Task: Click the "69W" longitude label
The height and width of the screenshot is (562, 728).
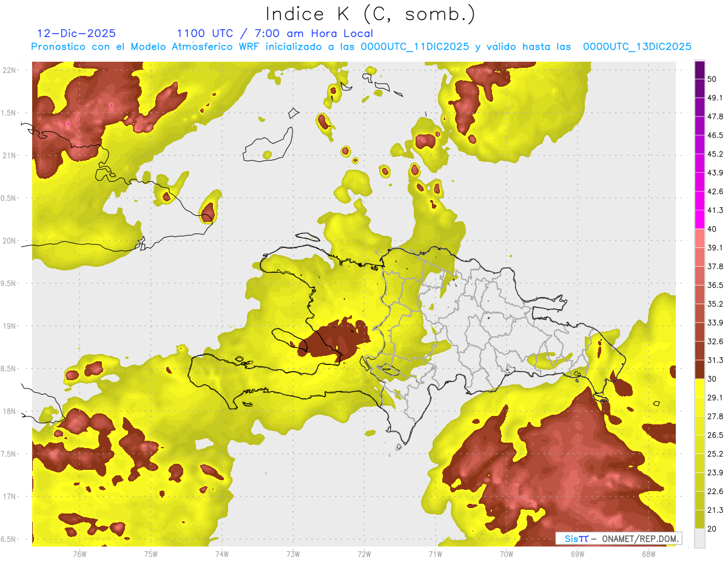Action: pos(578,554)
